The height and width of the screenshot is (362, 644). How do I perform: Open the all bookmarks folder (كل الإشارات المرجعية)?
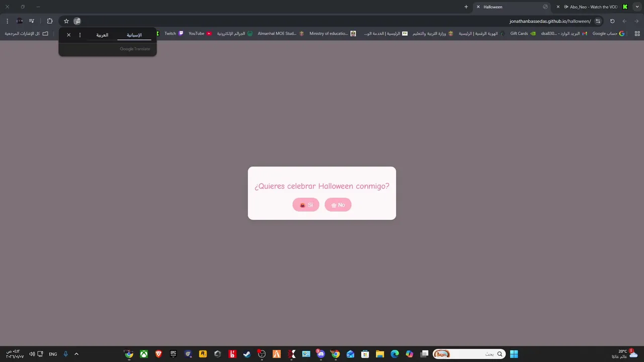pos(27,34)
